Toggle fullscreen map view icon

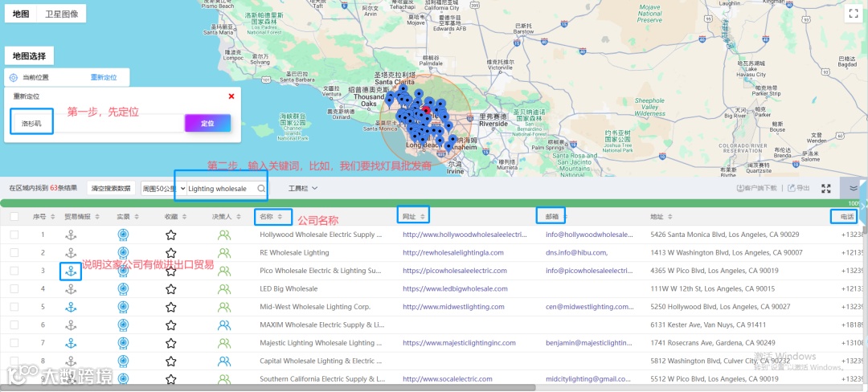coord(853,13)
